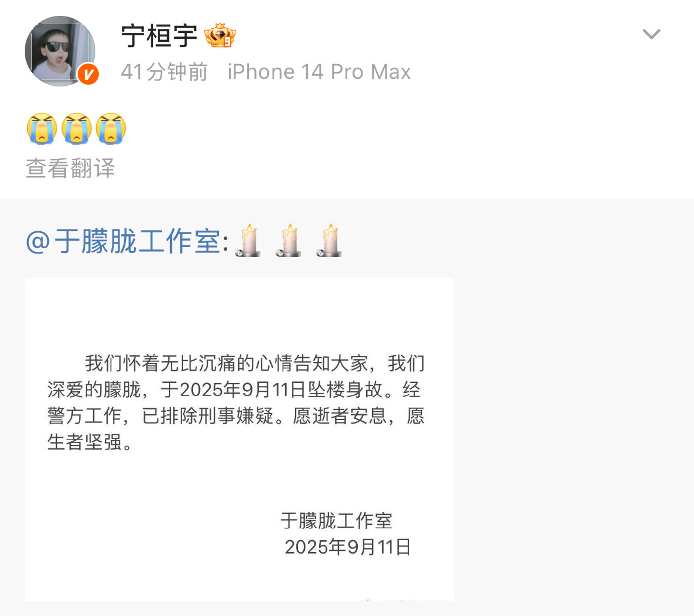This screenshot has width=694, height=616.
Task: Click 查看翻译 to translate the post
Action: (x=71, y=168)
